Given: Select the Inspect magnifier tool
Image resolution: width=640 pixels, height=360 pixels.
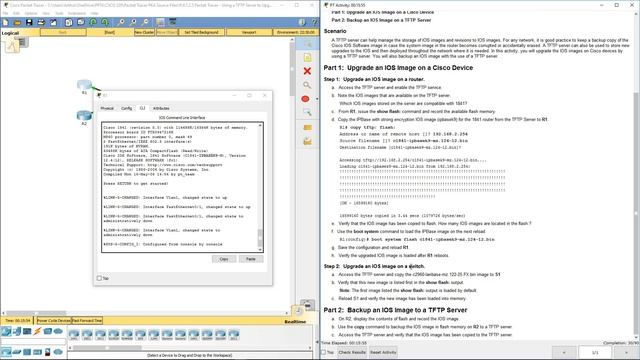Looking at the screenshot, I should (307, 85).
